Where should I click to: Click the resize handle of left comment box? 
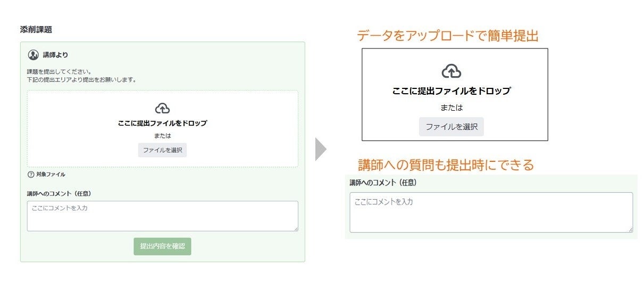(x=295, y=228)
